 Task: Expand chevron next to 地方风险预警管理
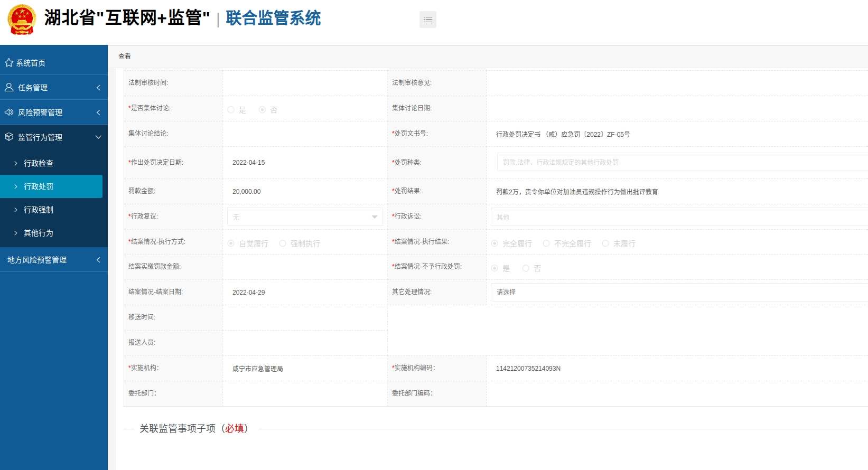click(x=98, y=260)
